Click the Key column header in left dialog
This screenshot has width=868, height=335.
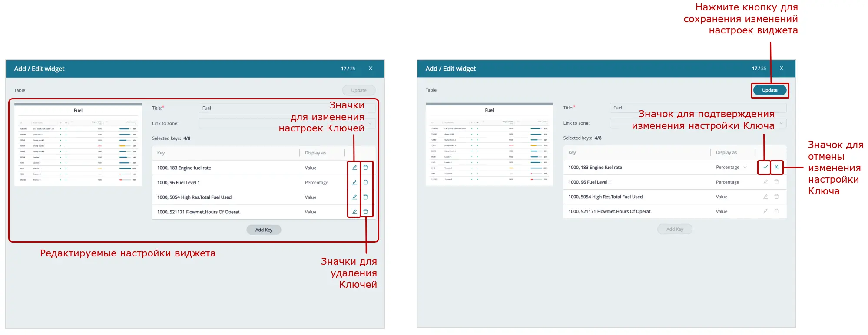pos(161,153)
